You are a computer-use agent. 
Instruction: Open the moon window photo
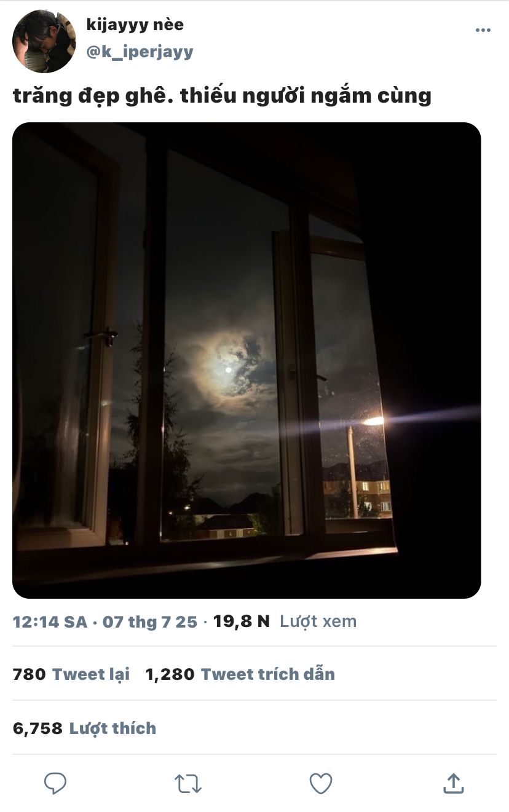click(x=247, y=360)
